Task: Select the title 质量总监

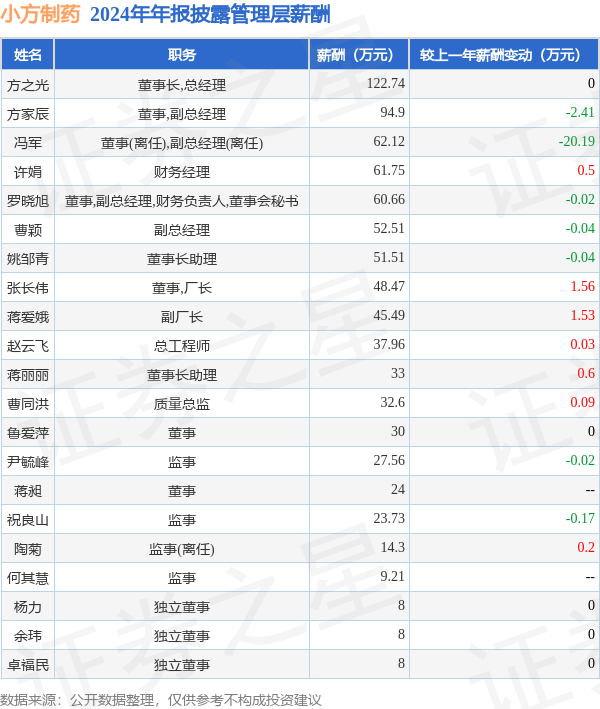Action: [182, 404]
